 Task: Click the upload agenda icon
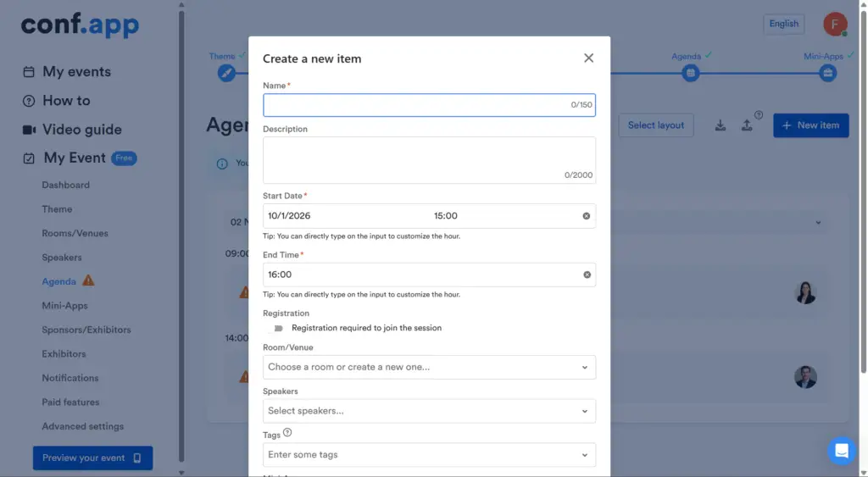pyautogui.click(x=747, y=125)
